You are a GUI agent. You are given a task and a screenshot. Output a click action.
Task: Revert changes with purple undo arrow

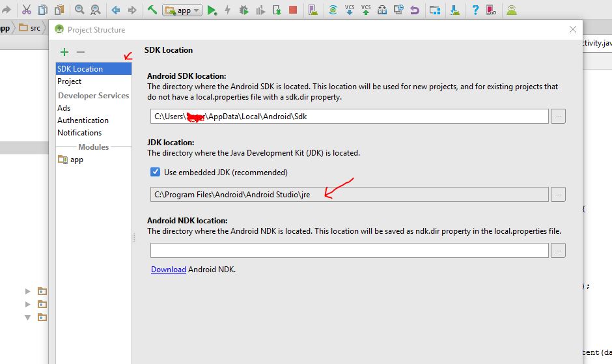coord(415,10)
